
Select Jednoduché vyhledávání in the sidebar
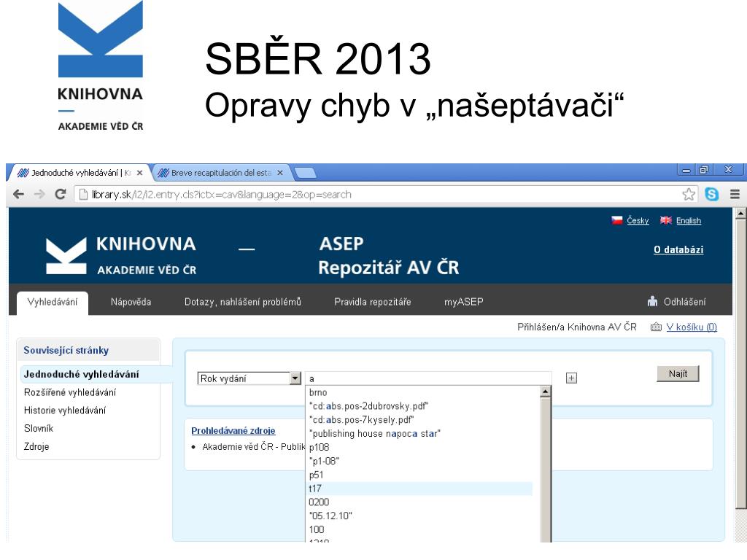[82, 374]
